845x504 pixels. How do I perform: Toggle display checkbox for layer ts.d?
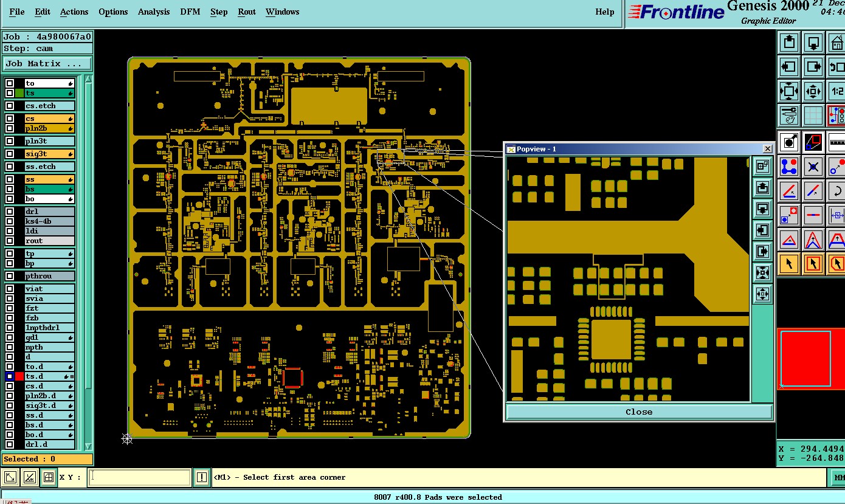click(10, 376)
